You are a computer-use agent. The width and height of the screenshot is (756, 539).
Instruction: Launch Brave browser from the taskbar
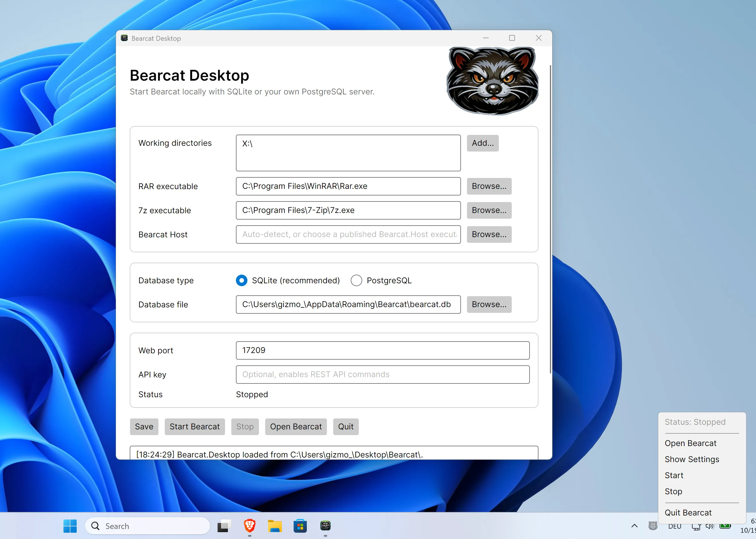[x=250, y=526]
